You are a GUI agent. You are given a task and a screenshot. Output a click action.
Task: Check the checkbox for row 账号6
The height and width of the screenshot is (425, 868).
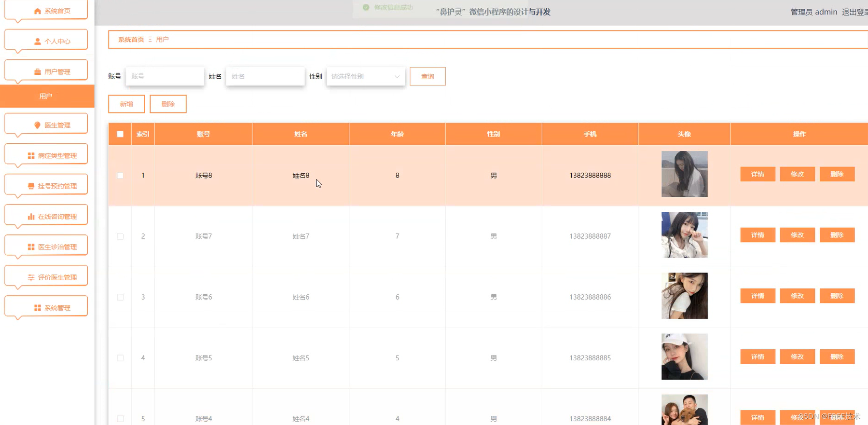point(120,297)
